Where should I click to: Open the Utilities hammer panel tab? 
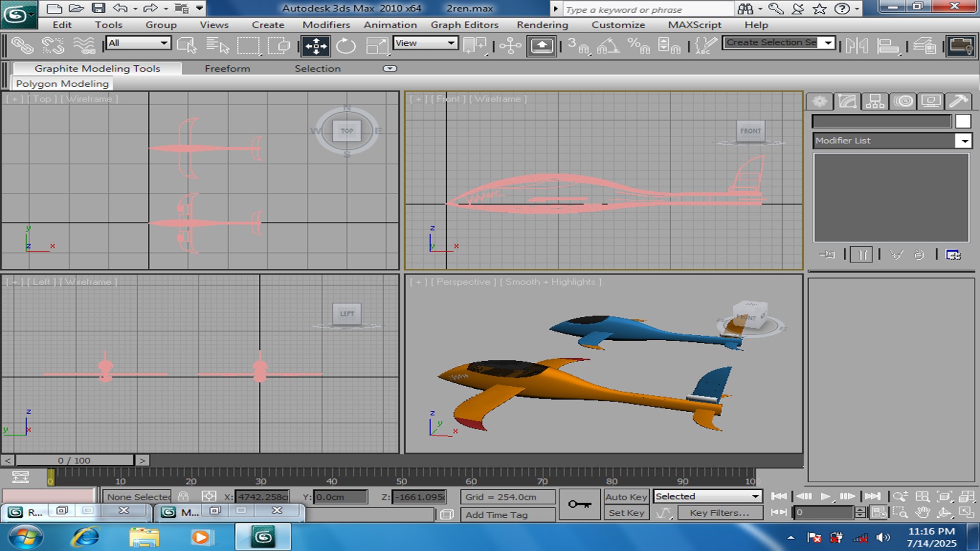(x=958, y=101)
